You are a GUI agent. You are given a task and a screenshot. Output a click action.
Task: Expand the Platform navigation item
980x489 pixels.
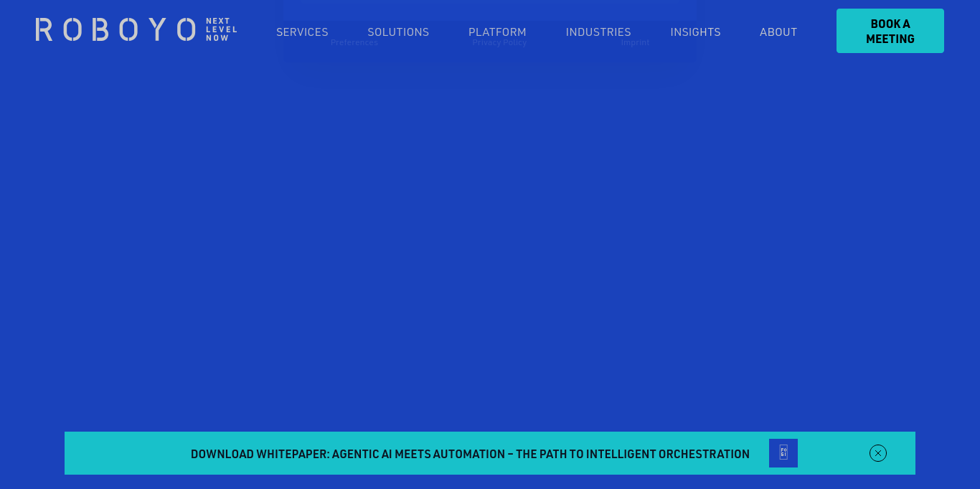click(497, 32)
